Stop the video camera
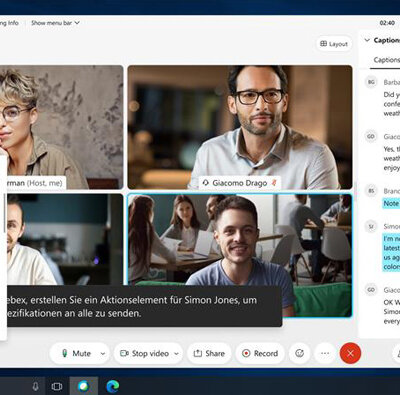The height and width of the screenshot is (395, 400). coord(144,353)
